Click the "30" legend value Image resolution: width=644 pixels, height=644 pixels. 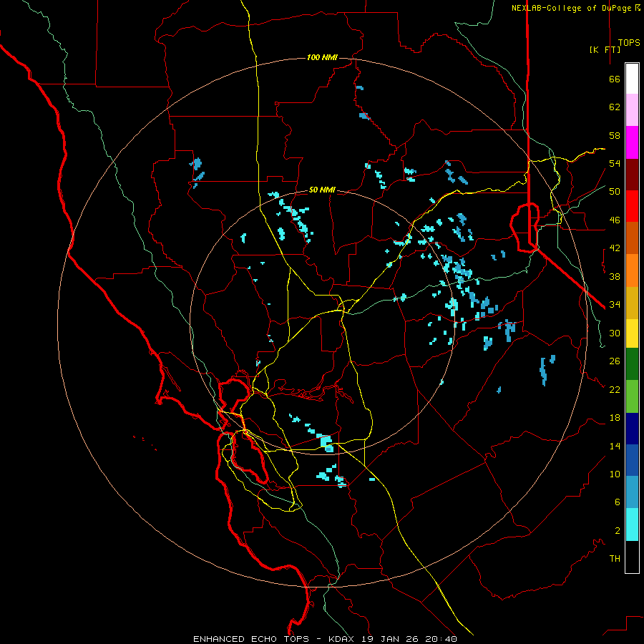pyautogui.click(x=615, y=333)
